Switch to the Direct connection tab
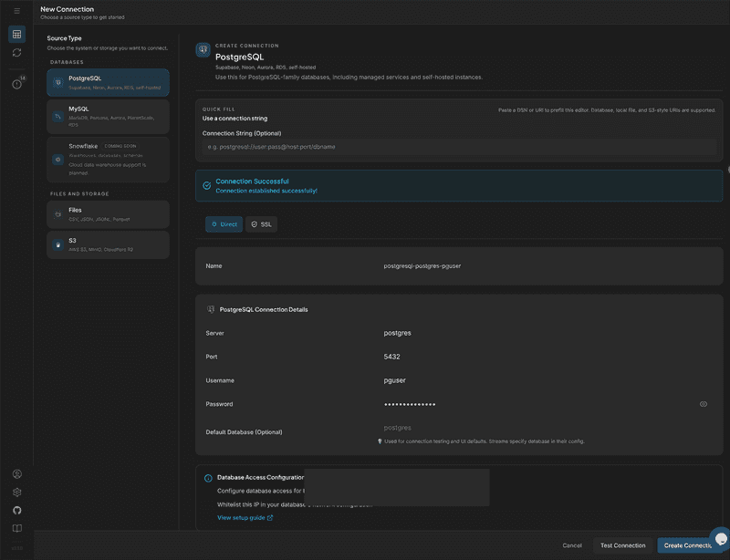 224,224
